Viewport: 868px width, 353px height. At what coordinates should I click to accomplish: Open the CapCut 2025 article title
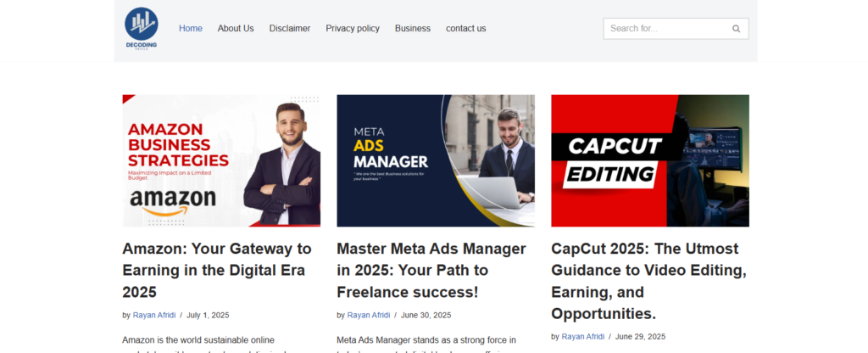[648, 281]
